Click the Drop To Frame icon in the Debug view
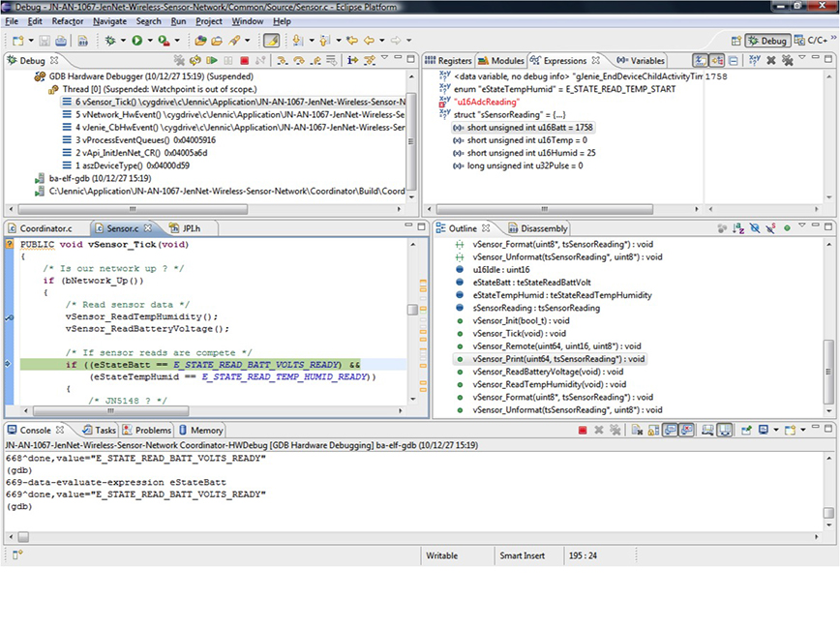840x629 pixels. click(332, 60)
